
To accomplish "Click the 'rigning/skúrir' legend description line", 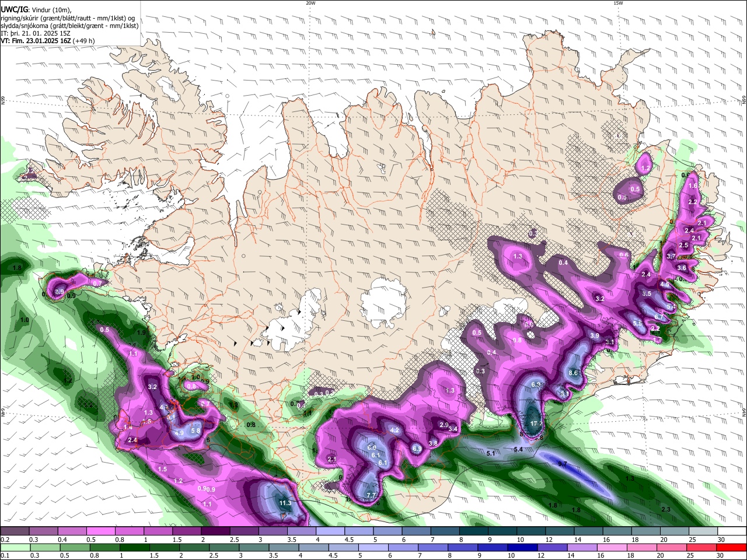I will (x=68, y=17).
